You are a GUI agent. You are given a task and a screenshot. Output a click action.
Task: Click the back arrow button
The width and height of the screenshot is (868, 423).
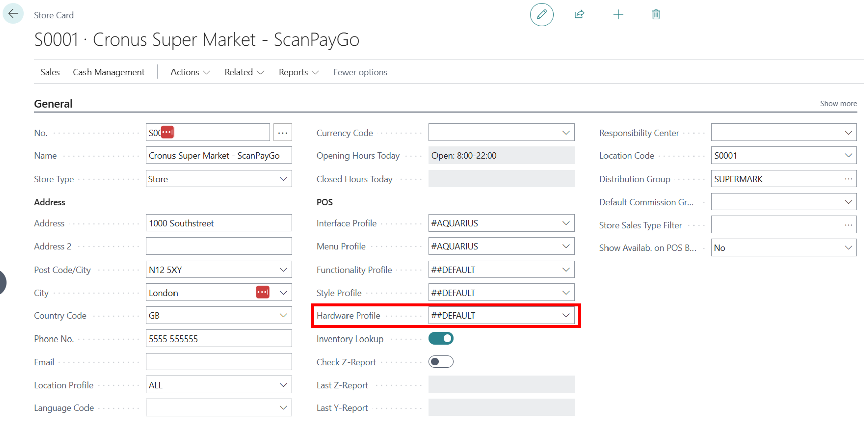13,14
